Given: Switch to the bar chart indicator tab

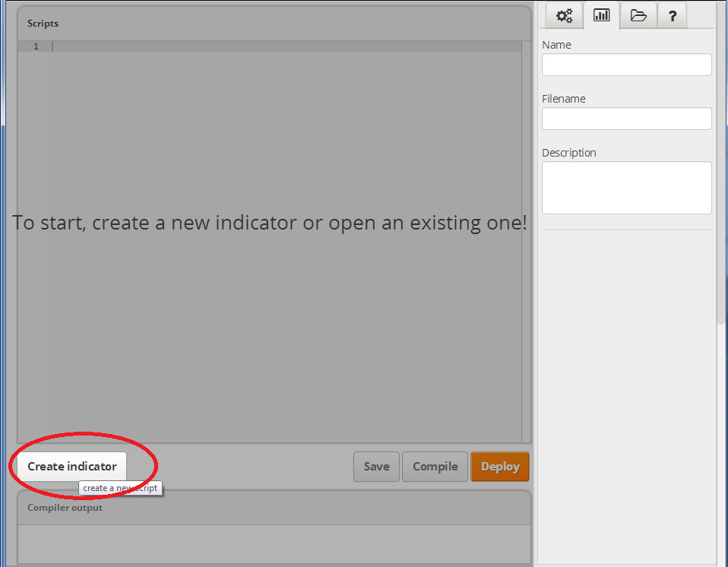Looking at the screenshot, I should tap(601, 15).
